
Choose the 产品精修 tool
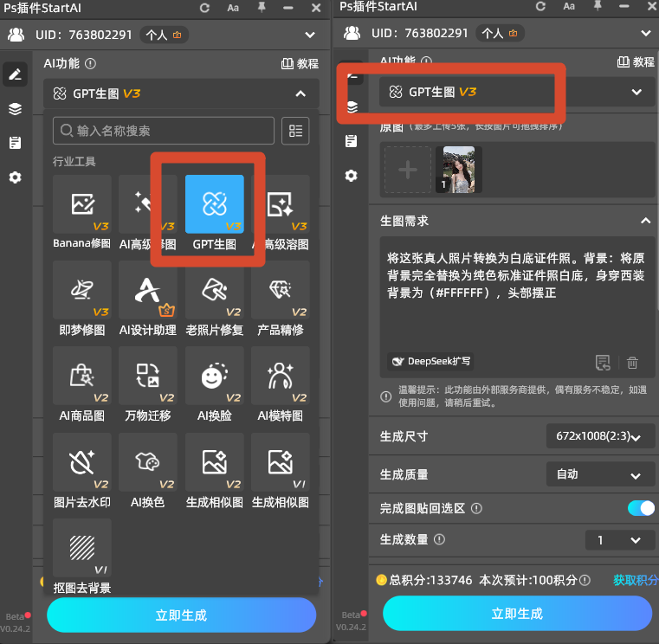point(281,290)
